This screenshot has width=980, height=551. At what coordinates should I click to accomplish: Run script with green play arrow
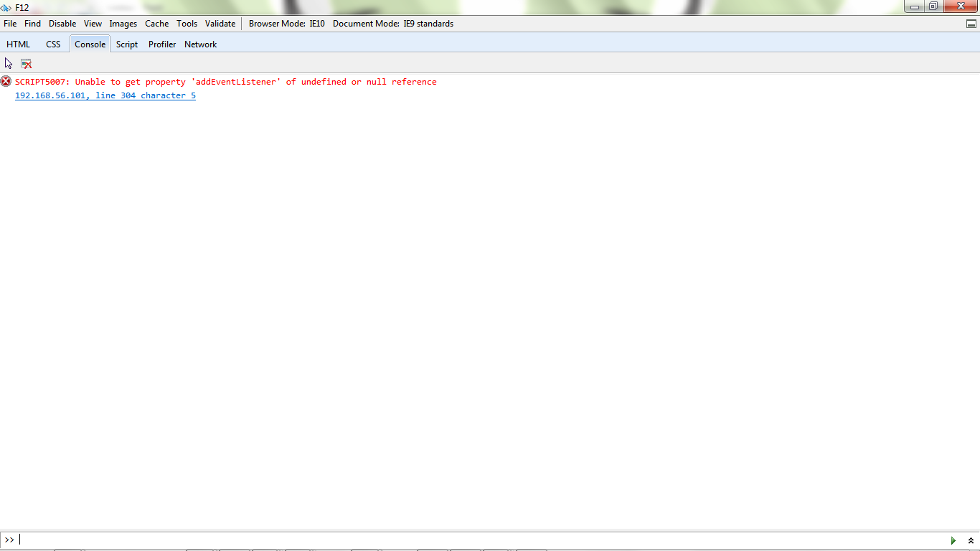coord(953,540)
